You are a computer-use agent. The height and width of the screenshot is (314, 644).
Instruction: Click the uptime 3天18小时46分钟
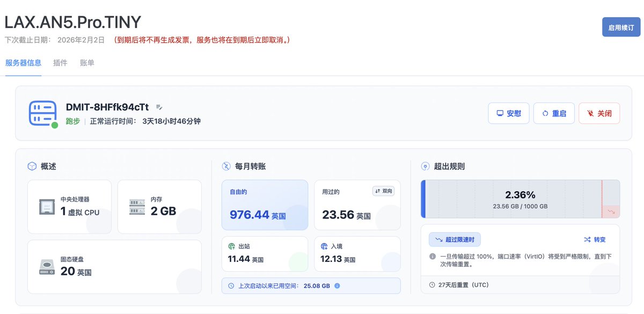point(171,121)
